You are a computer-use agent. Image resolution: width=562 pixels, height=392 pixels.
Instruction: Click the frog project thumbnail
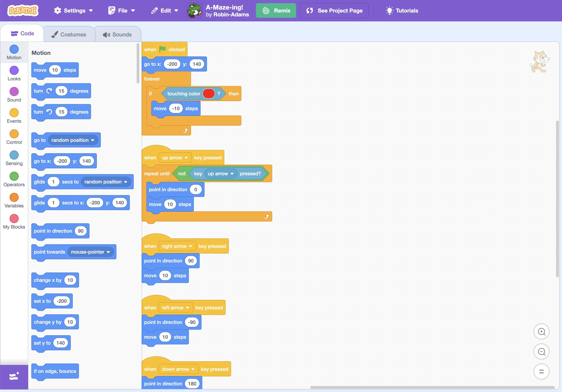(194, 10)
